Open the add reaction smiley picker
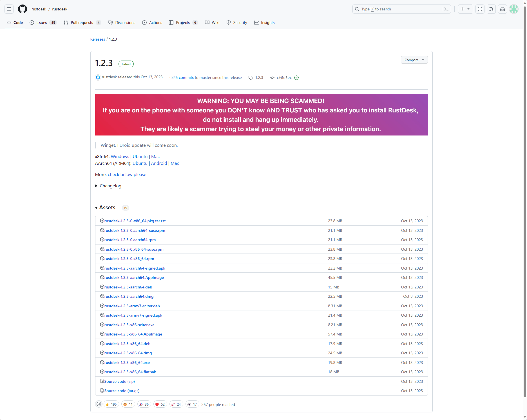This screenshot has height=420, width=527. (99, 404)
